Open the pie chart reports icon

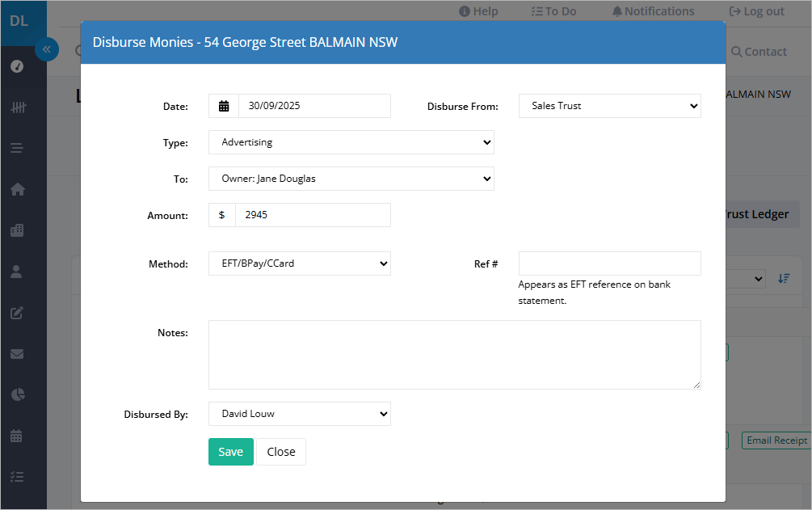coord(18,395)
